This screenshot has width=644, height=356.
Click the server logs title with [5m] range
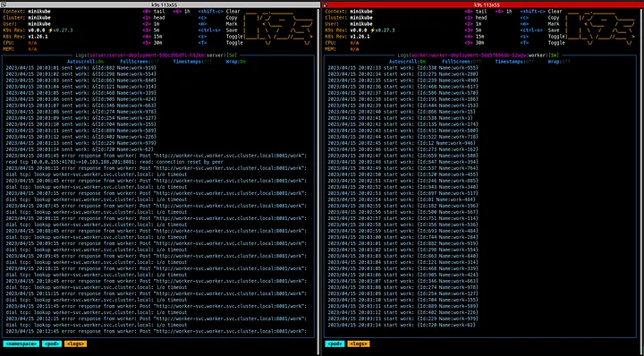pyautogui.click(x=157, y=55)
